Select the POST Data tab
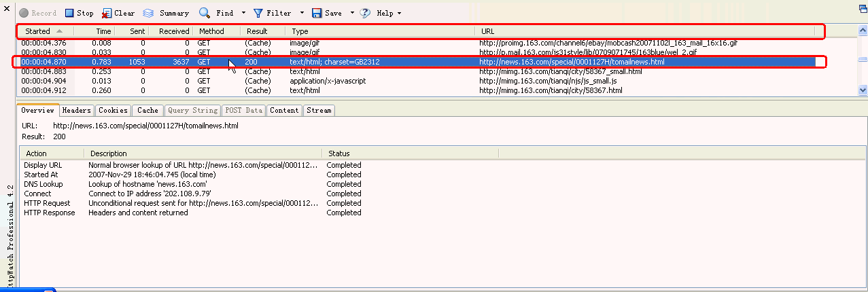868x292 pixels. tap(244, 110)
